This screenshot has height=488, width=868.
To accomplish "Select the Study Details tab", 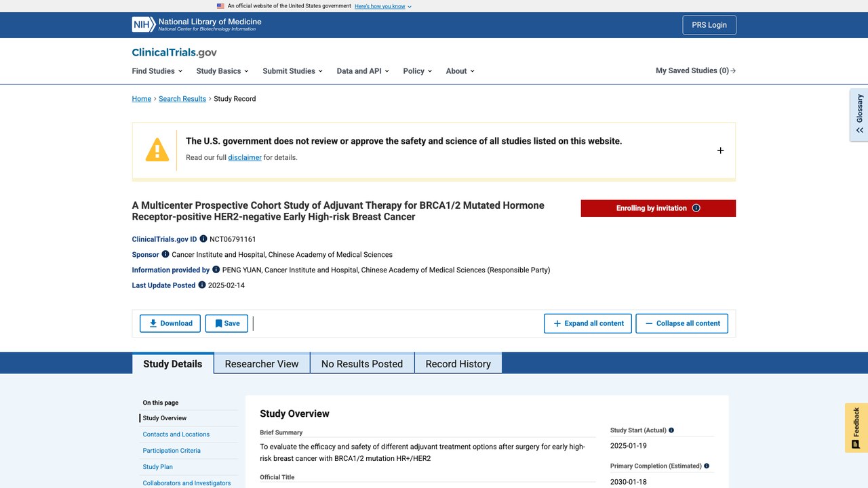I will click(173, 363).
